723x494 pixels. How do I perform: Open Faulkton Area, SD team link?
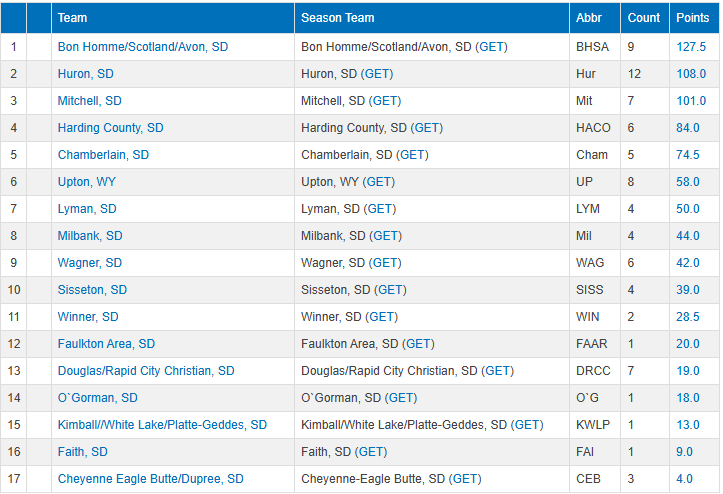click(x=106, y=344)
